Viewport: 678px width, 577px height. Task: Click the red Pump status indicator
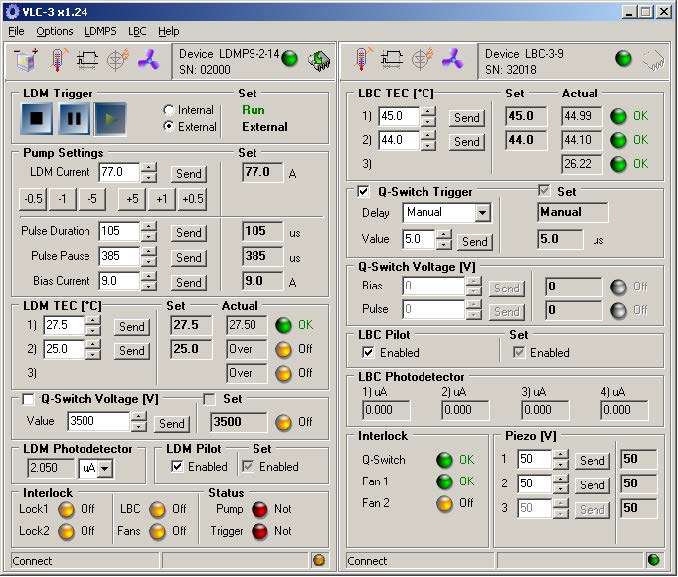[x=260, y=509]
